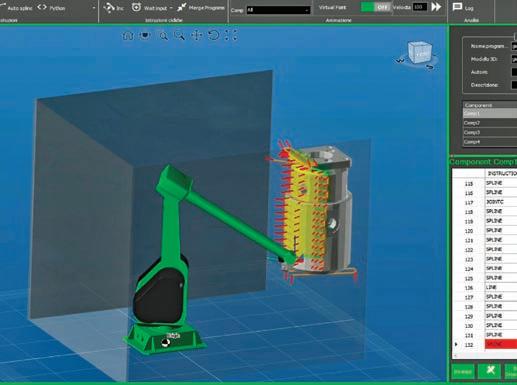Select Comp2 in the Component list
This screenshot has width=517, height=385.
click(x=490, y=123)
